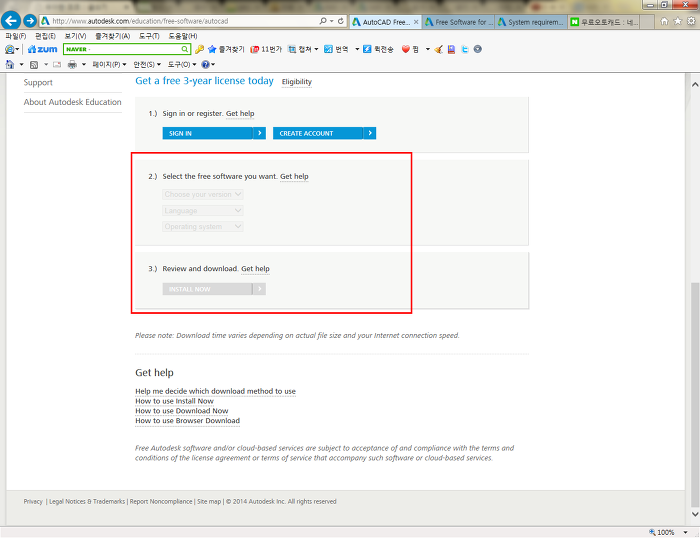
Task: Open the Privacy footer link
Action: [x=33, y=501]
